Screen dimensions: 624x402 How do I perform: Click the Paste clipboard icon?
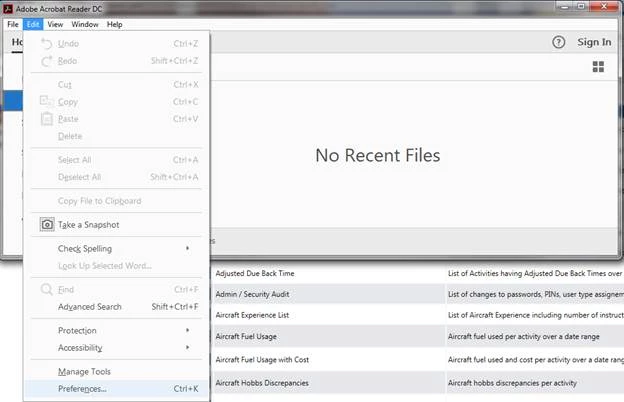47,119
